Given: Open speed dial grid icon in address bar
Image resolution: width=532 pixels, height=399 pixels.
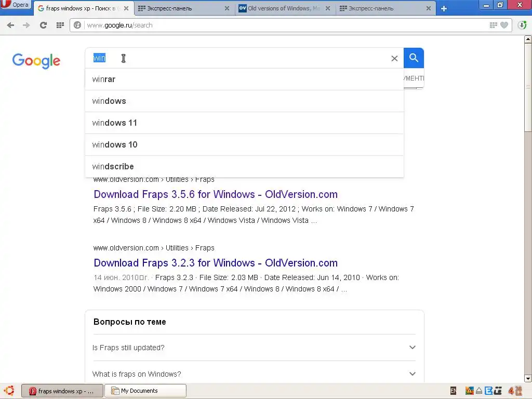Looking at the screenshot, I should [x=494, y=25].
